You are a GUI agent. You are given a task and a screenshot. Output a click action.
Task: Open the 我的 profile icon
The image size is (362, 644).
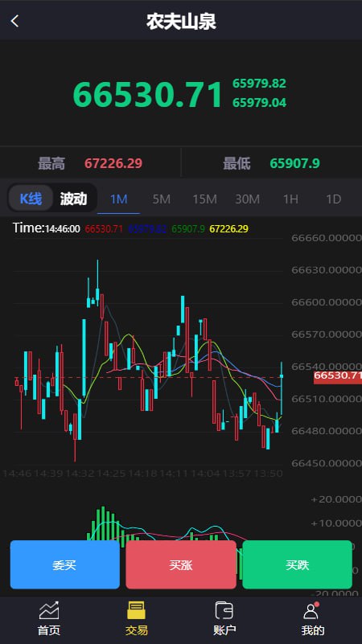311,611
